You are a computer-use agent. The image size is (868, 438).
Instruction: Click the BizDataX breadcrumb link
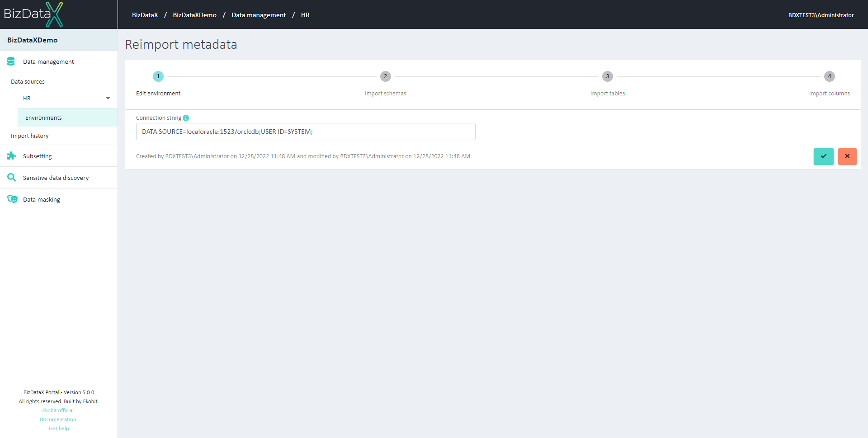145,15
